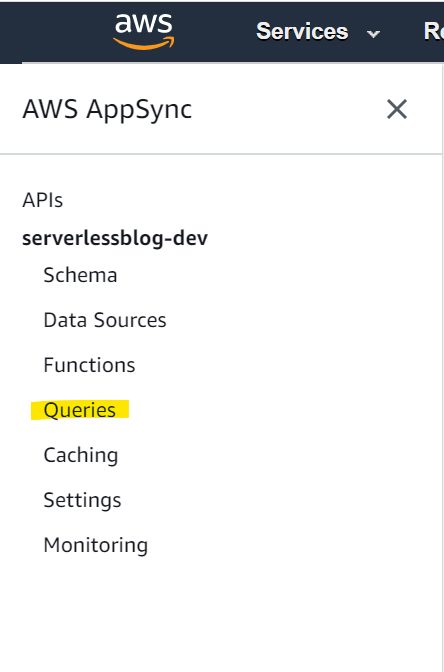Image resolution: width=444 pixels, height=672 pixels.
Task: Click the AWS AppSync sidebar title
Action: 107,109
